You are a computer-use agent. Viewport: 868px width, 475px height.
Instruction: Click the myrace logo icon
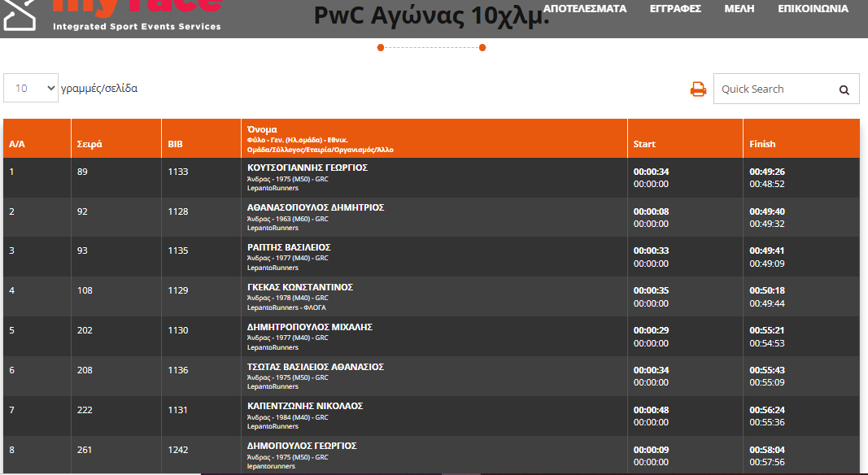click(x=20, y=15)
